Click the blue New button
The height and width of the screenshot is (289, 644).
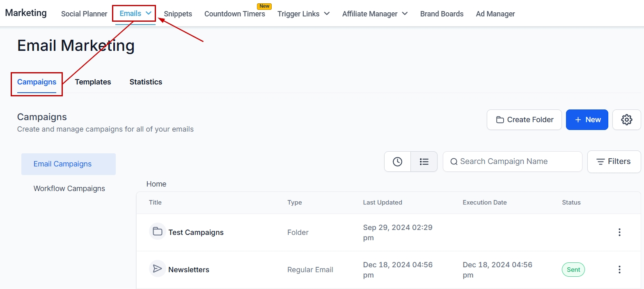coord(587,120)
